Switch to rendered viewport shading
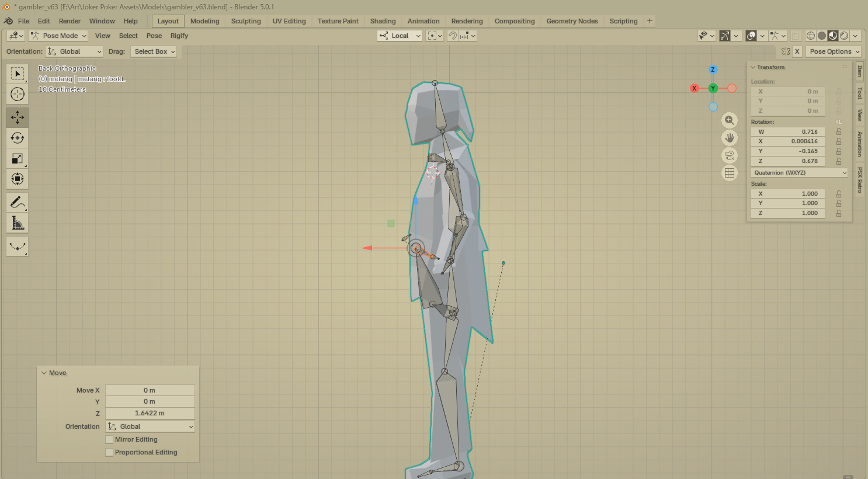 [844, 36]
